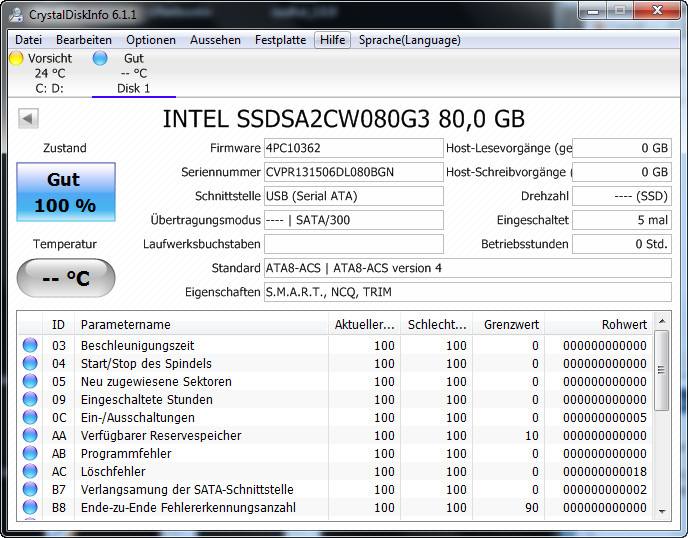Click raw value 000000000002 of SATA-Schnittstelle row
688x538 pixels.
(x=605, y=489)
